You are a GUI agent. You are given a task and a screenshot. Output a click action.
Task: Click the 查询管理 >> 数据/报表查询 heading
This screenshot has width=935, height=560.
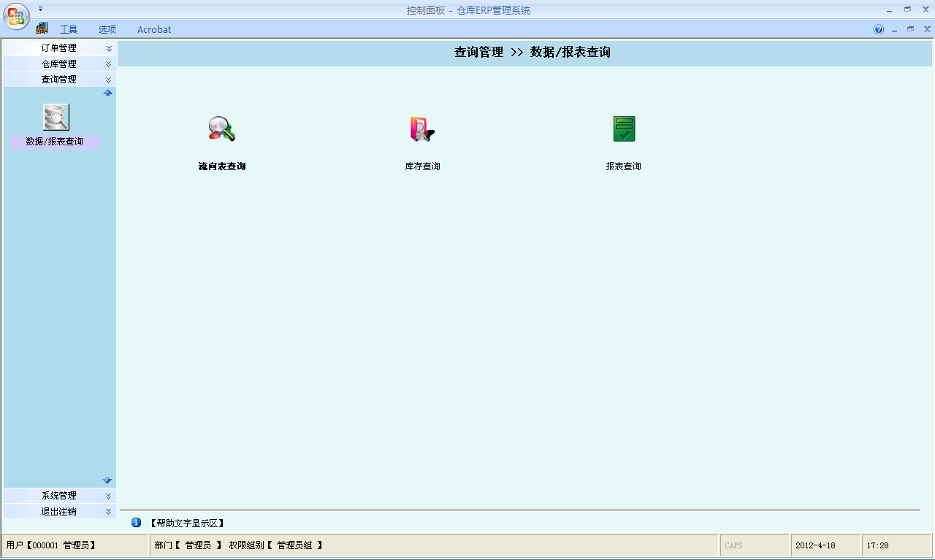[x=533, y=53]
